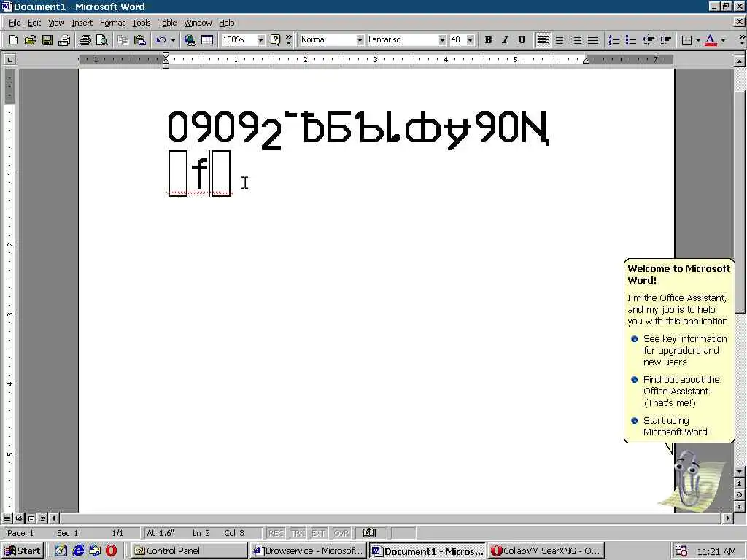
Task: Click the Word Help question mark icon
Action: pyautogui.click(x=275, y=40)
